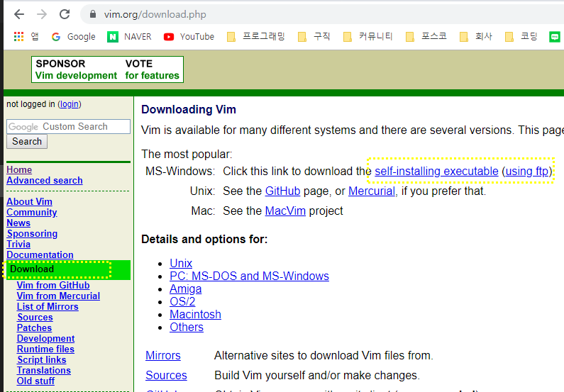The image size is (564, 392).
Task: Open List of Mirrors link
Action: pos(48,306)
